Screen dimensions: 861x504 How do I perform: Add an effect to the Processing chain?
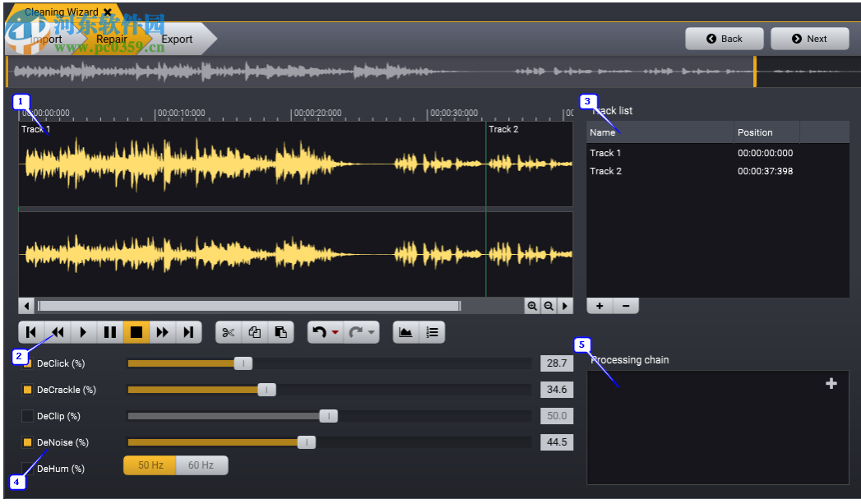point(831,383)
